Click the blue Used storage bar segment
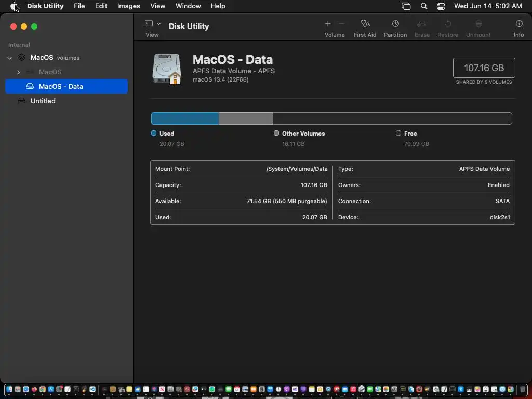This screenshot has width=532, height=399. (x=185, y=118)
